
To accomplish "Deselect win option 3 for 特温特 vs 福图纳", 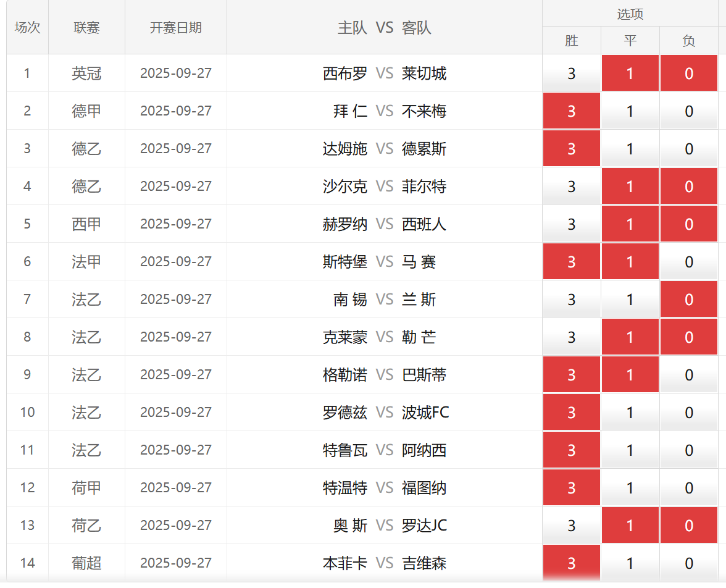I will click(571, 488).
